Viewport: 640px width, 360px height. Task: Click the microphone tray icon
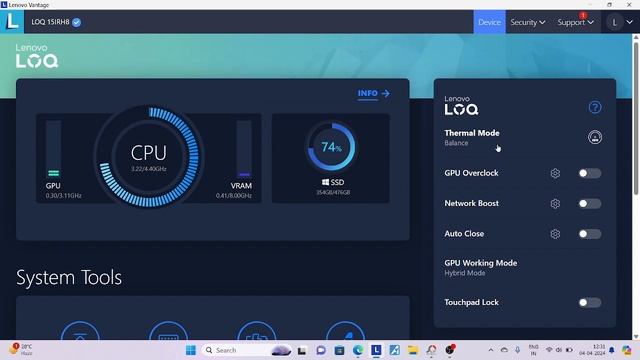(518, 350)
